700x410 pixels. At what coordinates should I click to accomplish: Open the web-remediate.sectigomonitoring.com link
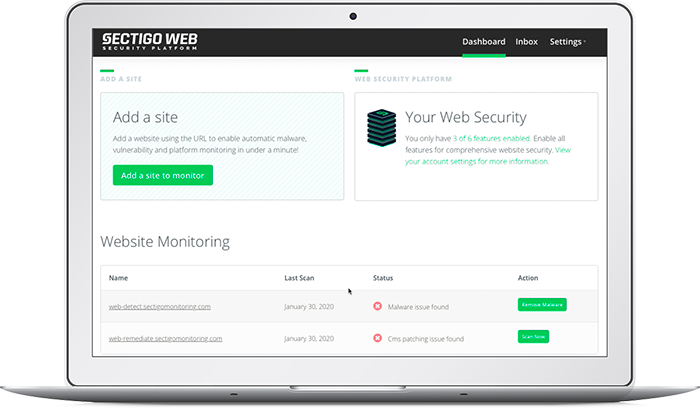pyautogui.click(x=165, y=339)
